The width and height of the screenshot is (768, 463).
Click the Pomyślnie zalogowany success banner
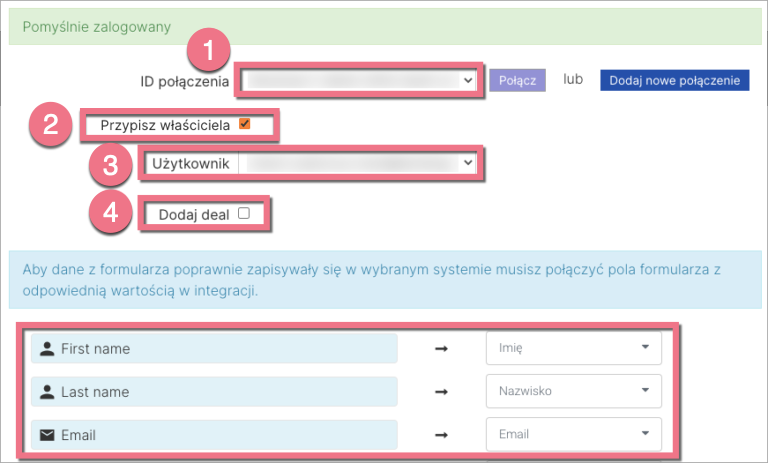pyautogui.click(x=384, y=25)
